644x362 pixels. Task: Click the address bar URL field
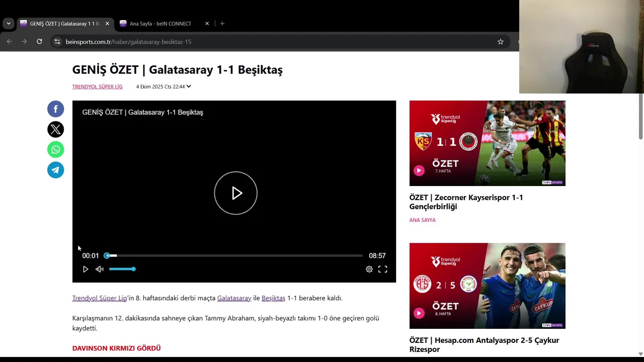tap(279, 42)
